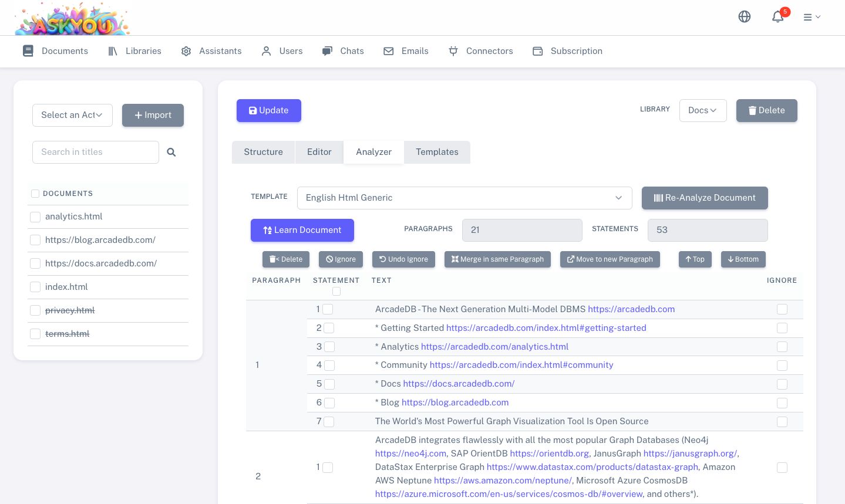Check the analytics.html document box
845x504 pixels.
point(35,217)
